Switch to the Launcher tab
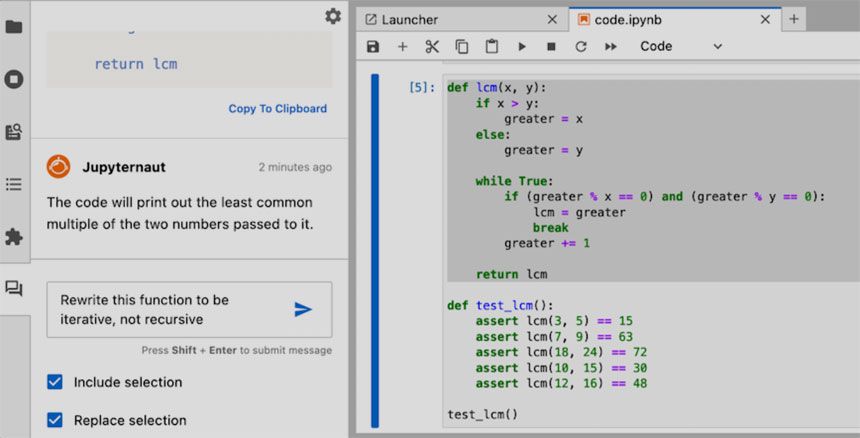The image size is (860, 438). [x=410, y=19]
